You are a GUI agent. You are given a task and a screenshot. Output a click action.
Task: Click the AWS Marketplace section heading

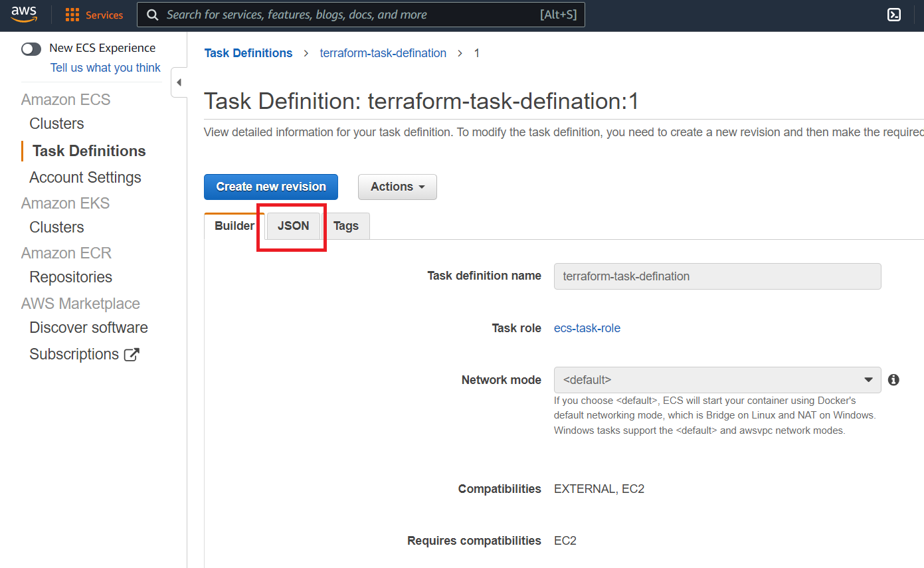80,304
